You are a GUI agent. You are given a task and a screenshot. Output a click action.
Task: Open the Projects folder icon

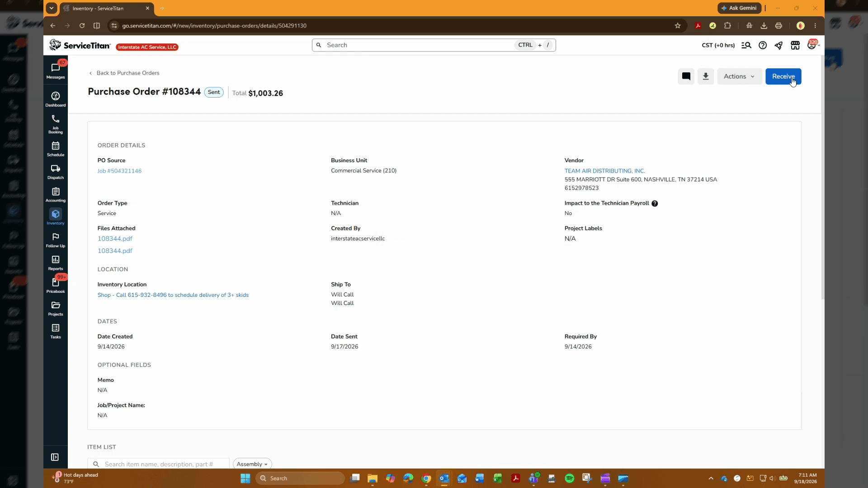pos(56,308)
